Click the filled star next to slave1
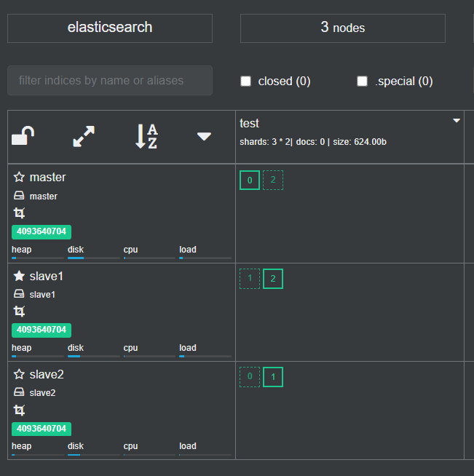Viewport: 474px width, 476px height. (19, 277)
